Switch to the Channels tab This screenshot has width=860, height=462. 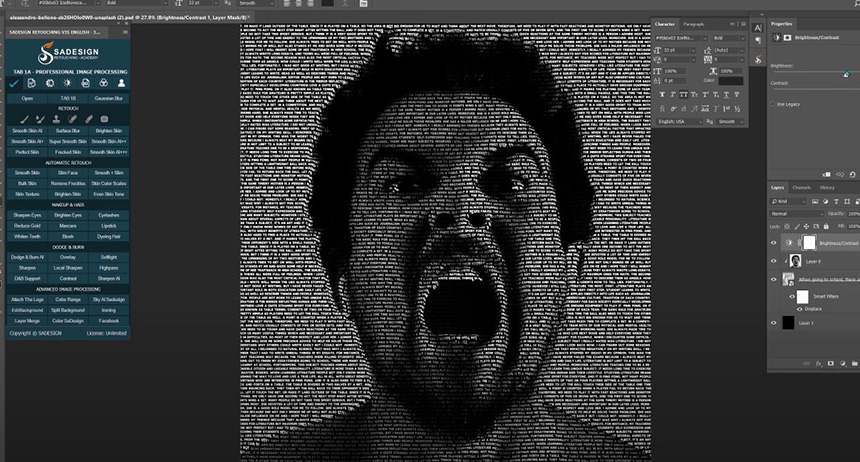801,188
